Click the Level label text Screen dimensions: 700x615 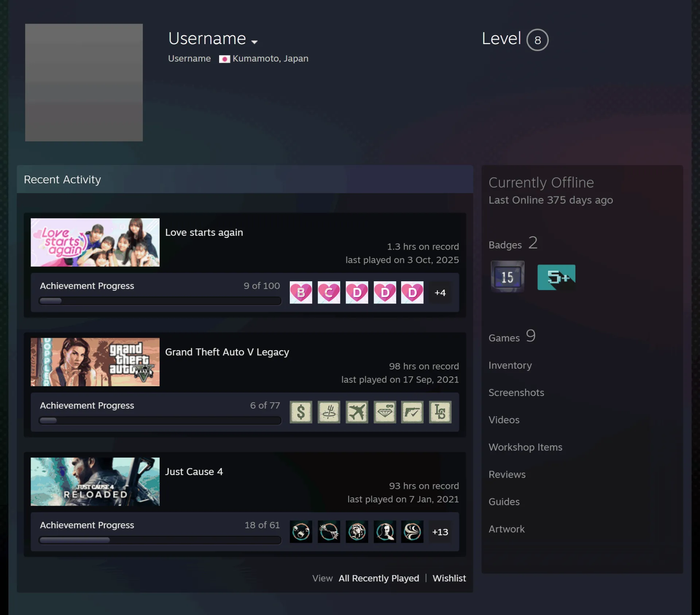click(x=501, y=39)
